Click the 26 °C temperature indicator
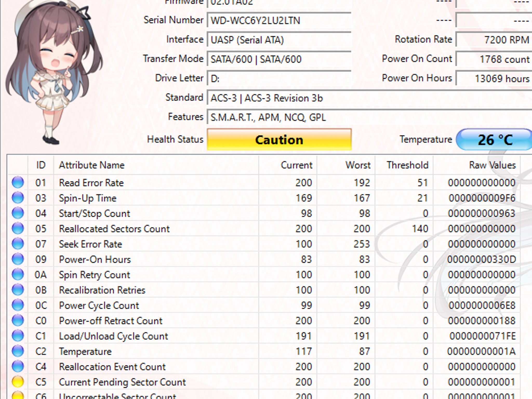Viewport: 532px width, 399px height. click(x=494, y=139)
